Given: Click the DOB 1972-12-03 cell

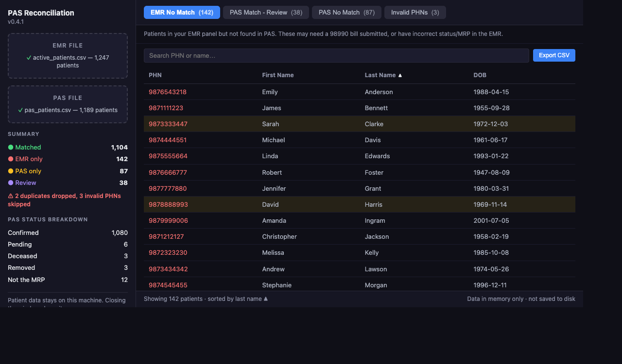Looking at the screenshot, I should (491, 124).
